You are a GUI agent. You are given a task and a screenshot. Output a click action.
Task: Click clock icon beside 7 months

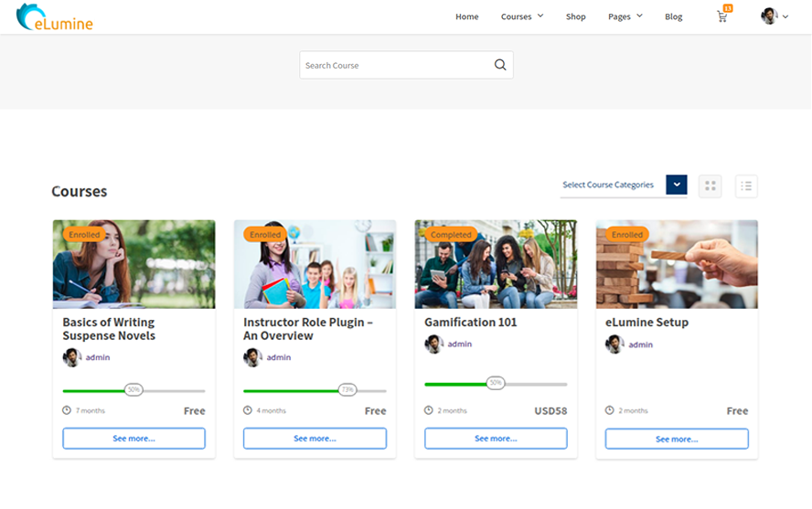click(x=67, y=410)
